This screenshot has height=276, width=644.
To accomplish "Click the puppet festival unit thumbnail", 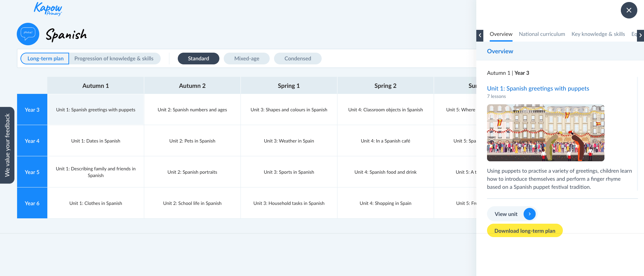I will 545,133.
